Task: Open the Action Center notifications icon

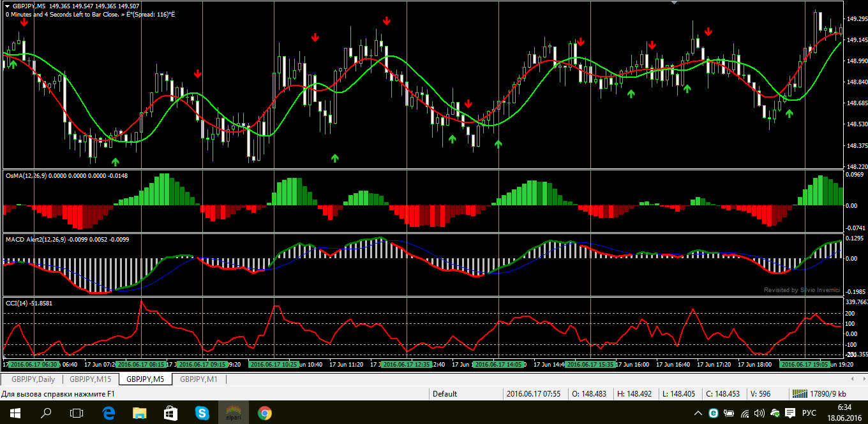Action: [x=789, y=413]
